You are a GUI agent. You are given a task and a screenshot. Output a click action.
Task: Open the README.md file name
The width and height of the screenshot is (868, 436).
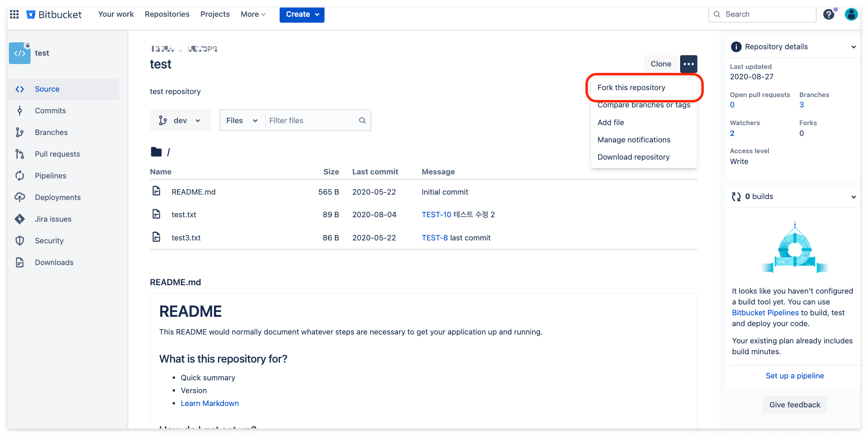click(x=193, y=192)
